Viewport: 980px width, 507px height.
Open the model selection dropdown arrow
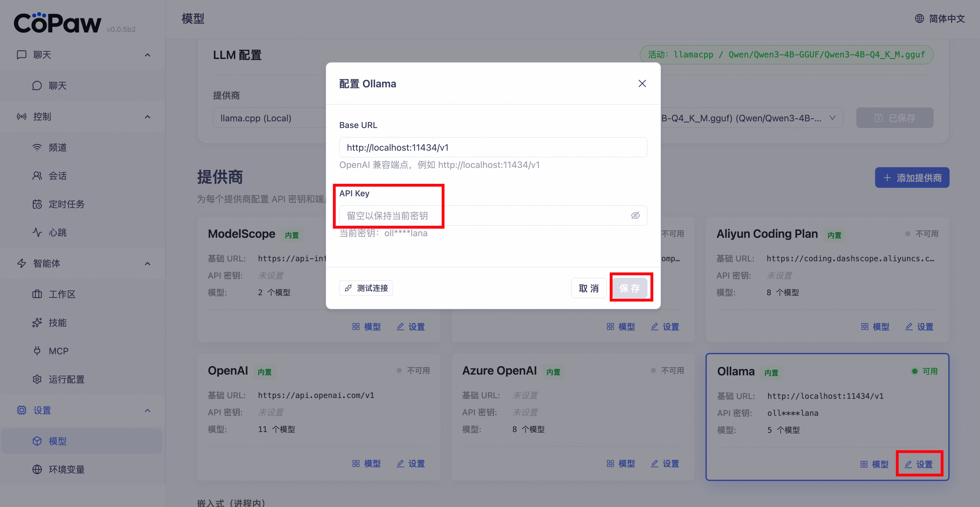[832, 118]
